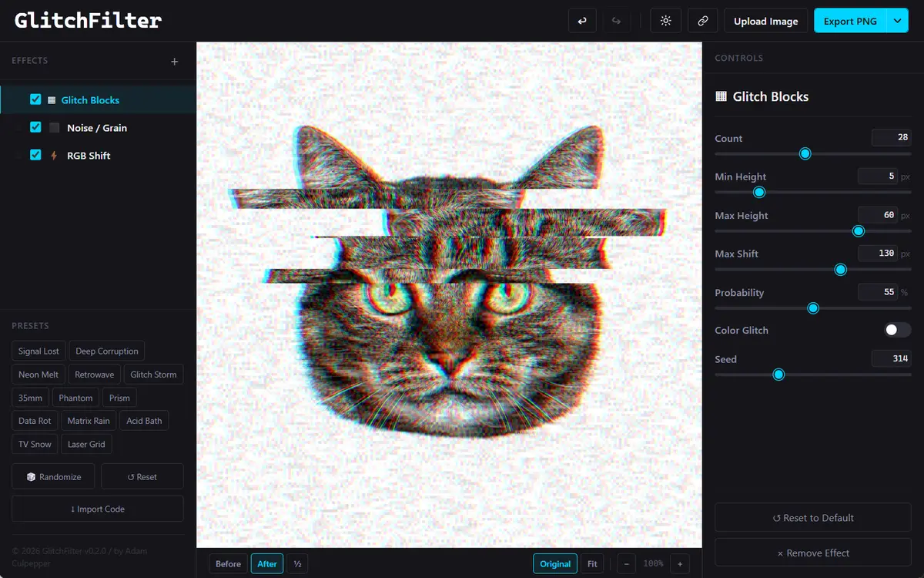
Task: Apply the TV Snow preset
Action: point(35,445)
